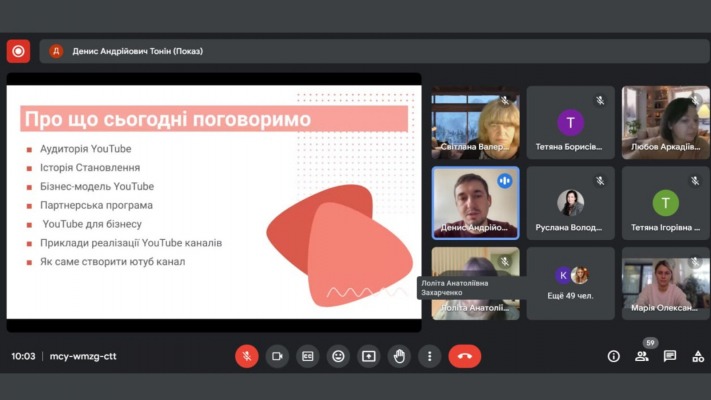Screen dimensions: 711x400
Task: Select Любов Аркадіїв... video tile
Action: coord(666,122)
